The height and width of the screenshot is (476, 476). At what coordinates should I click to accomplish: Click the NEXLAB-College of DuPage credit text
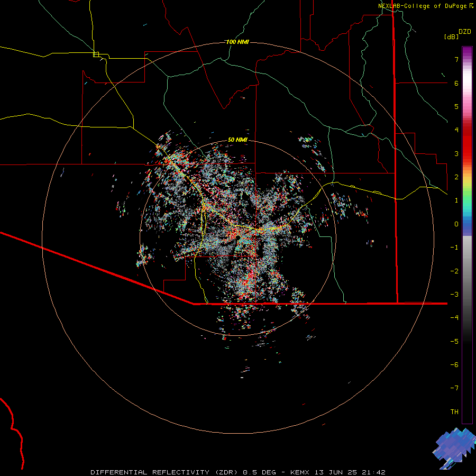426,6
